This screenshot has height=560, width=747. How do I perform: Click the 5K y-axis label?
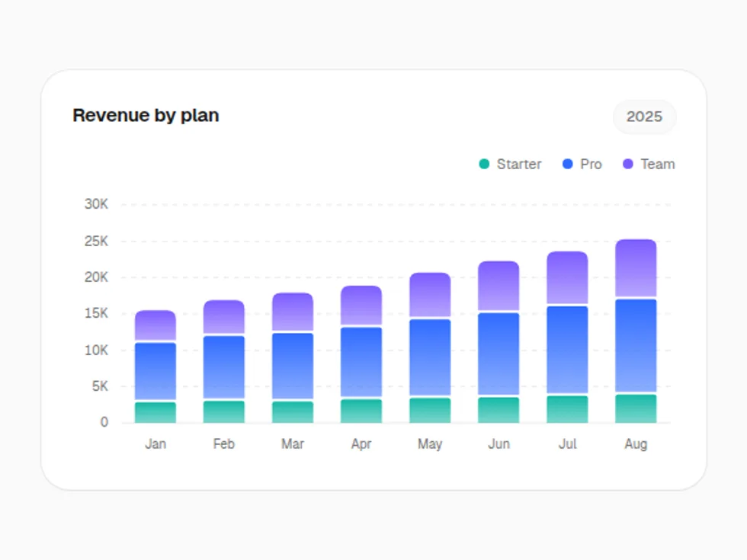(x=100, y=386)
